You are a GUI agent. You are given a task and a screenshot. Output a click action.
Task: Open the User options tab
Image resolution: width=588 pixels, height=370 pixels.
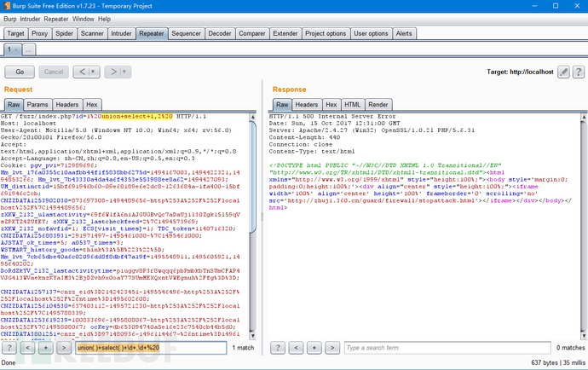pos(372,33)
